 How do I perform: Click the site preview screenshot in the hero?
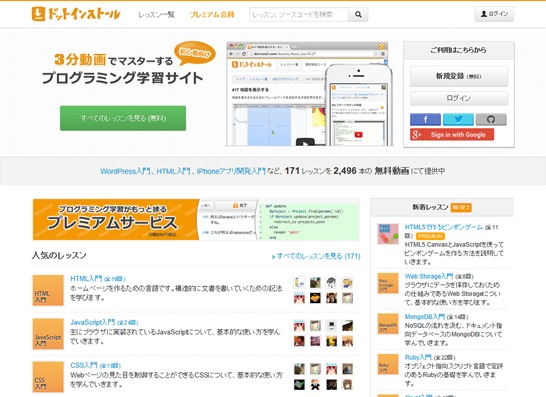309,94
